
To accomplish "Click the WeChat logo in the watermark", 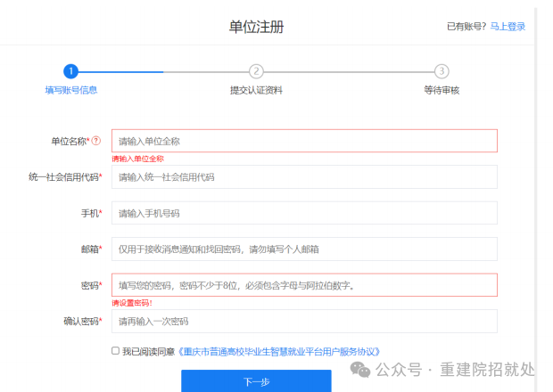I will click(x=362, y=368).
